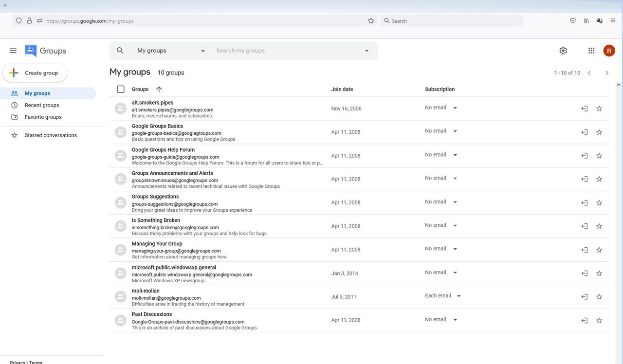Sort groups with the arrow icon

coord(159,89)
